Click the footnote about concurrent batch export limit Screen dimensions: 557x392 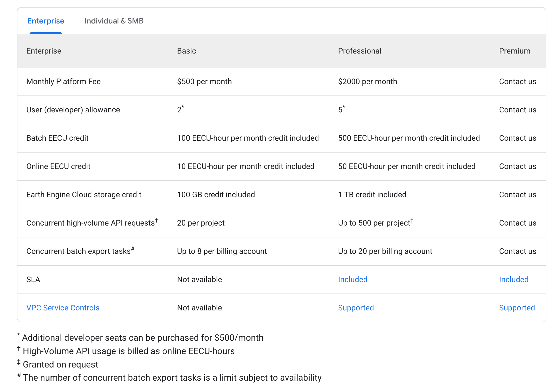pyautogui.click(x=169, y=377)
